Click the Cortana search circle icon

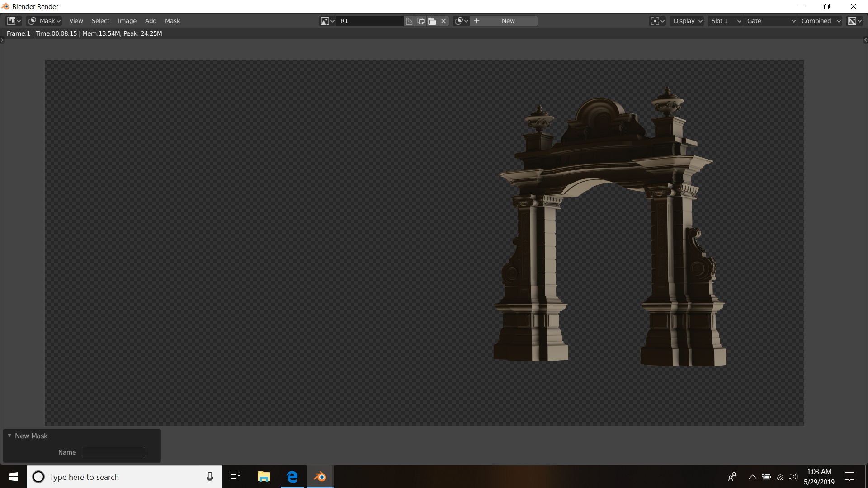point(39,477)
